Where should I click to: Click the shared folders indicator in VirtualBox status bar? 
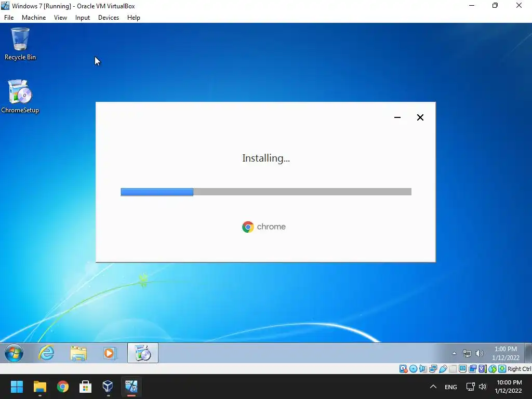point(453,369)
